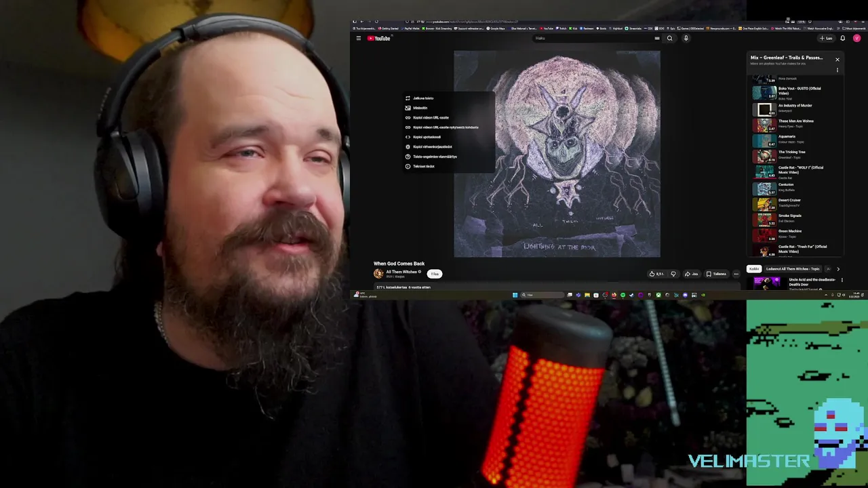Open File Explorer from the taskbar

[587, 295]
